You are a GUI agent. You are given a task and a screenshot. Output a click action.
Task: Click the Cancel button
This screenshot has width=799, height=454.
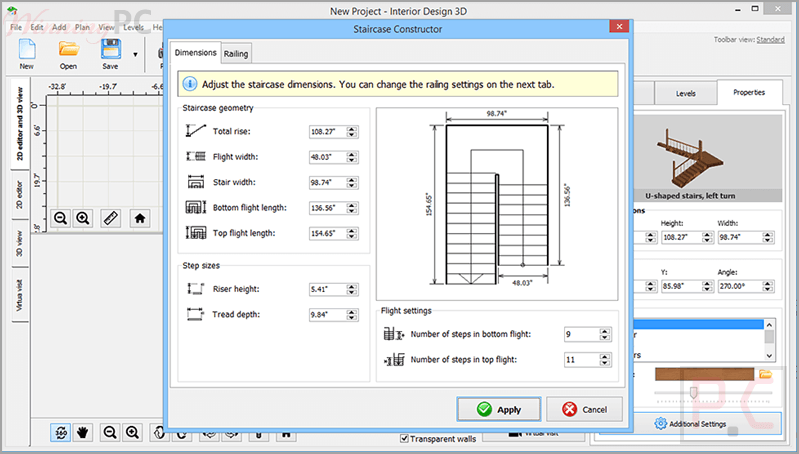click(x=584, y=409)
